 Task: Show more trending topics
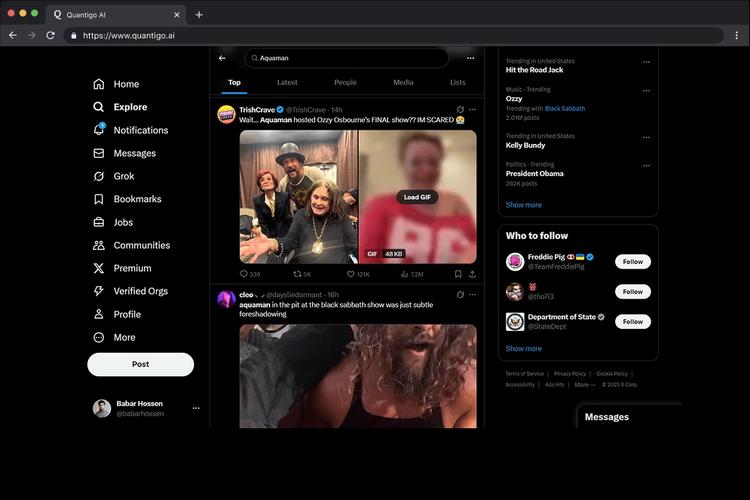pyautogui.click(x=524, y=205)
